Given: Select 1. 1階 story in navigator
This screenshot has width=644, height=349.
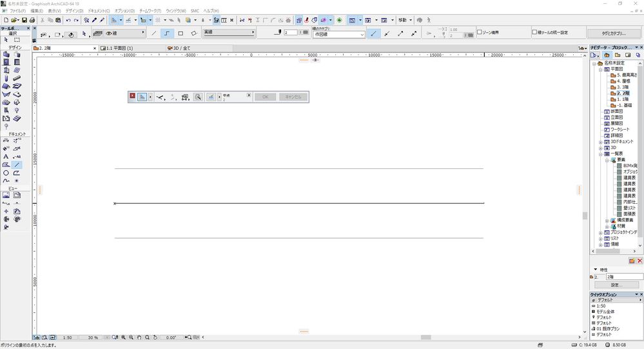Looking at the screenshot, I should click(623, 99).
